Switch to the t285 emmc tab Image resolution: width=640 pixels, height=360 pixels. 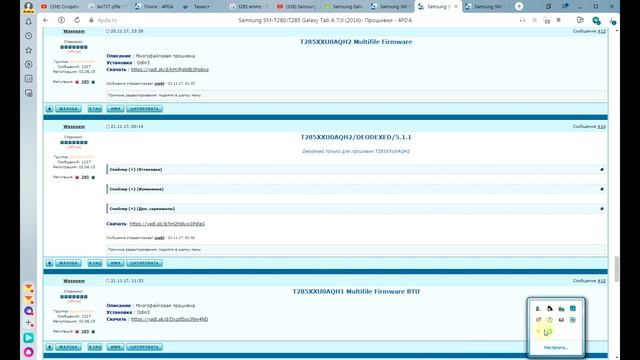click(x=249, y=7)
